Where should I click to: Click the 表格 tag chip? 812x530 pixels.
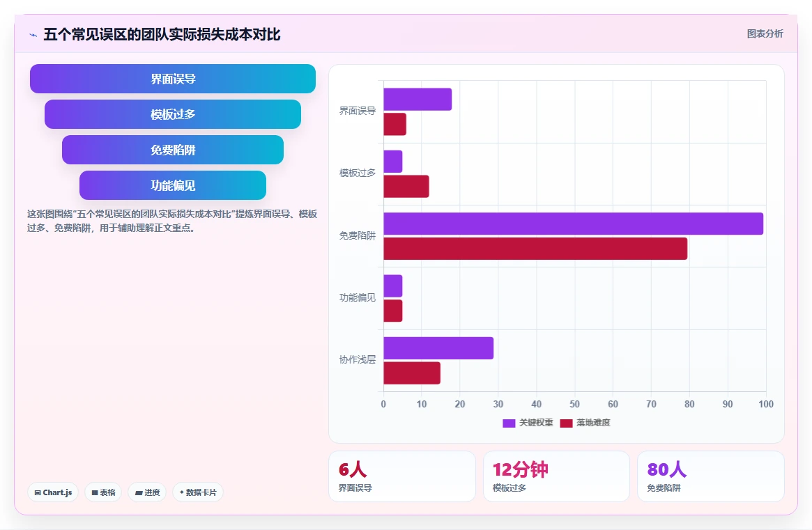coord(103,492)
